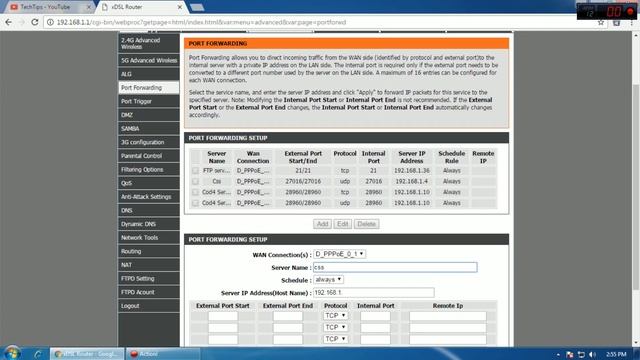The height and width of the screenshot is (360, 640).
Task: Open FTPD Acount page
Action: pyautogui.click(x=149, y=292)
